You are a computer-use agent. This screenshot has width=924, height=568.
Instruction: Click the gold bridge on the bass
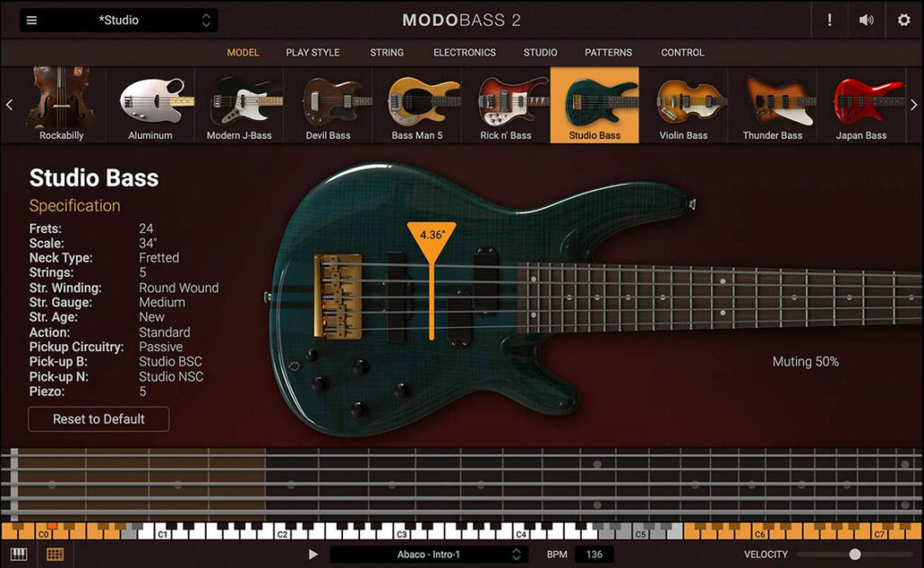[338, 296]
